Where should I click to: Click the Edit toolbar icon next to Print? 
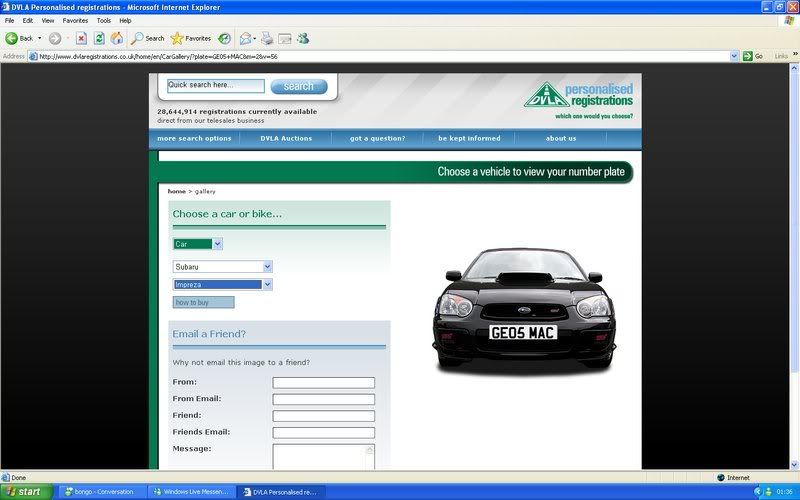pyautogui.click(x=285, y=38)
